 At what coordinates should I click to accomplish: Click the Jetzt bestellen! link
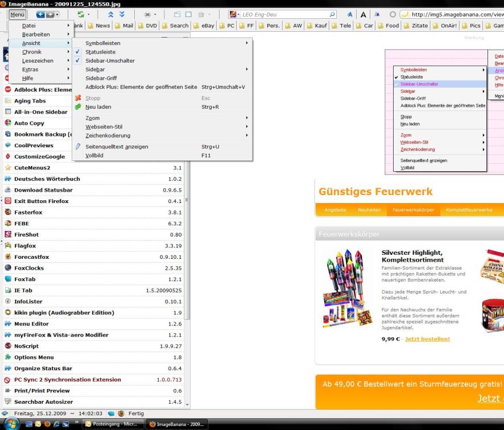[x=427, y=339]
